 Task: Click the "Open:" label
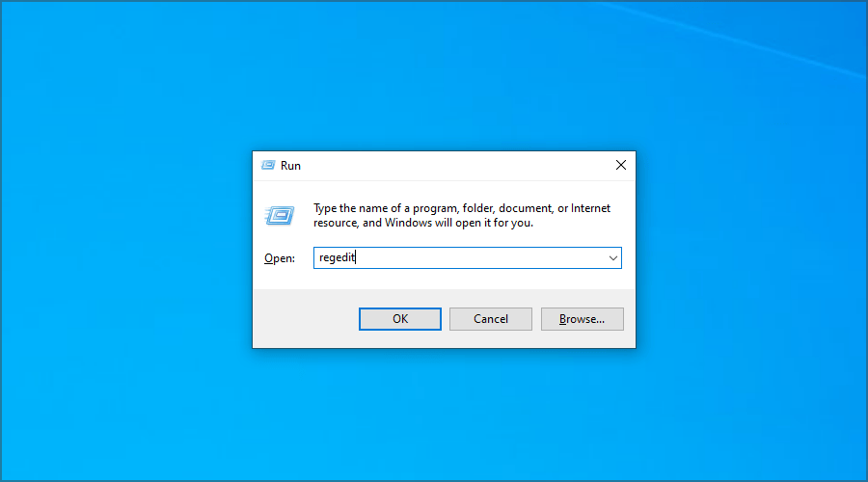280,258
